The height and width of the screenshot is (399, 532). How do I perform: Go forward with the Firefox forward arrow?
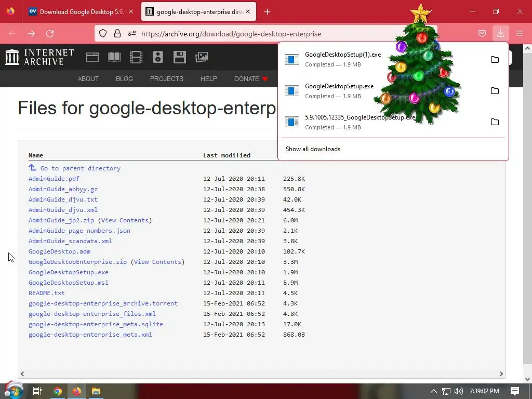pos(31,34)
